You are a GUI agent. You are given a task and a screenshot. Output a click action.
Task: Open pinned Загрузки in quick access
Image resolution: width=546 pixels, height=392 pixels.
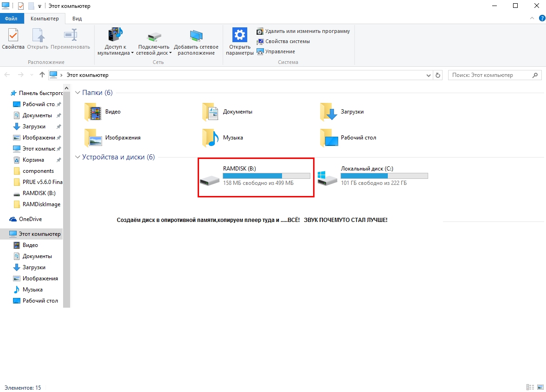coord(37,126)
